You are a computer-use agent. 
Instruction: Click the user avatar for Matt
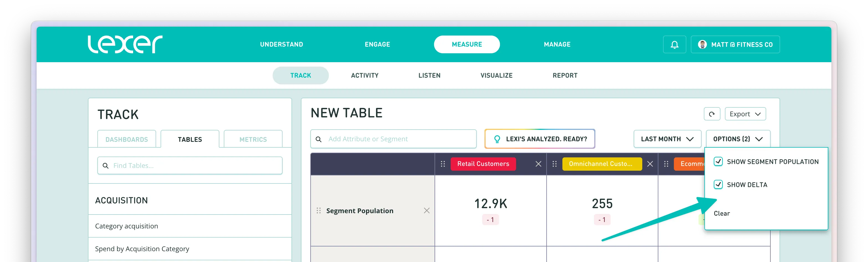point(702,44)
